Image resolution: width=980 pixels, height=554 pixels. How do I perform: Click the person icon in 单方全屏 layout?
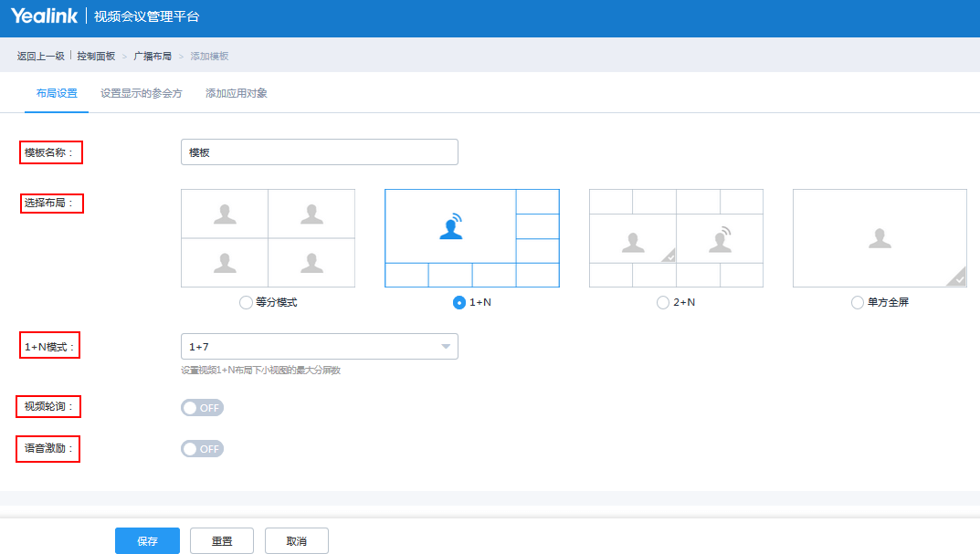pyautogui.click(x=880, y=238)
